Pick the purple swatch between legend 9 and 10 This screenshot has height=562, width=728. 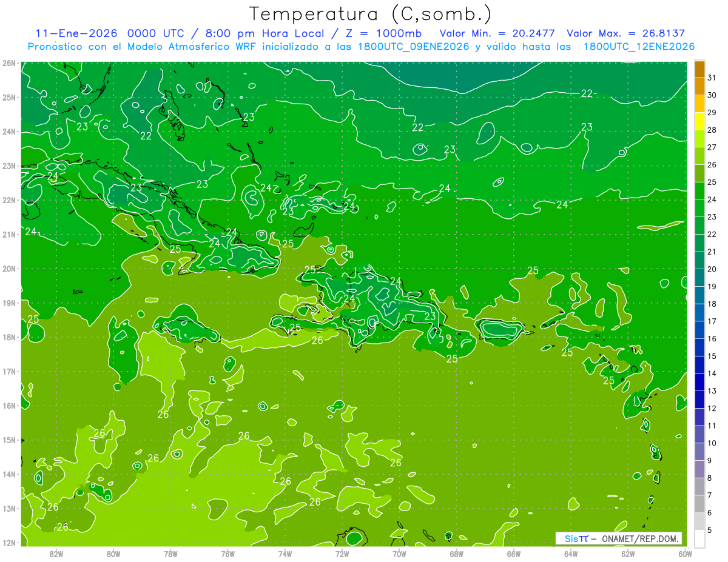tap(699, 452)
